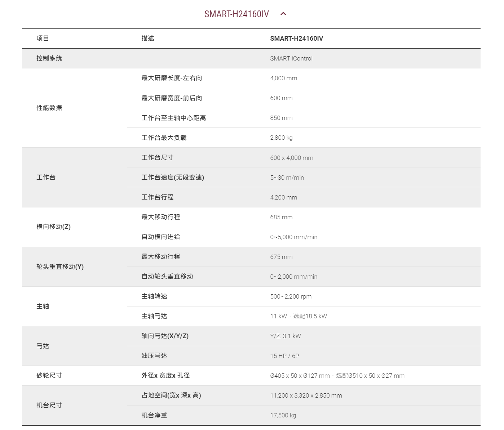The height and width of the screenshot is (430, 504).
Task: Click the 横向移动(Z) category label
Action: (53, 227)
